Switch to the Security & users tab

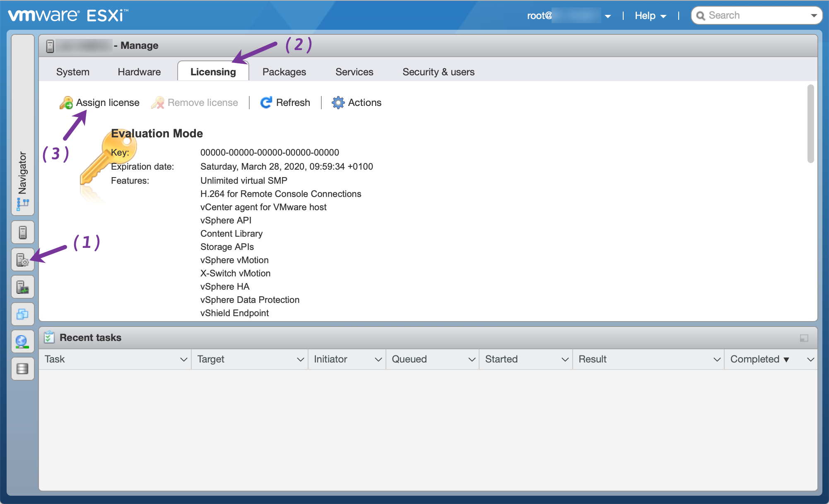pos(438,72)
